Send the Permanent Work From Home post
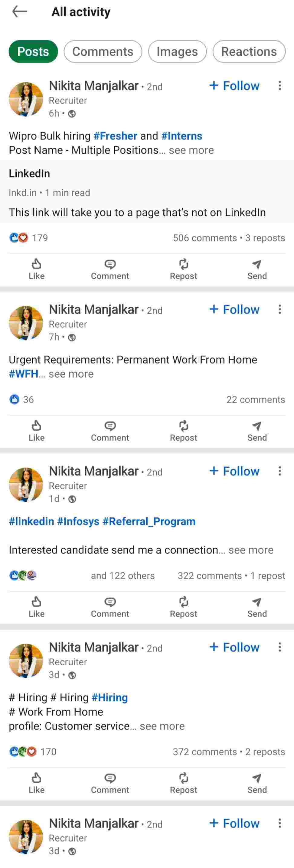 tap(257, 431)
